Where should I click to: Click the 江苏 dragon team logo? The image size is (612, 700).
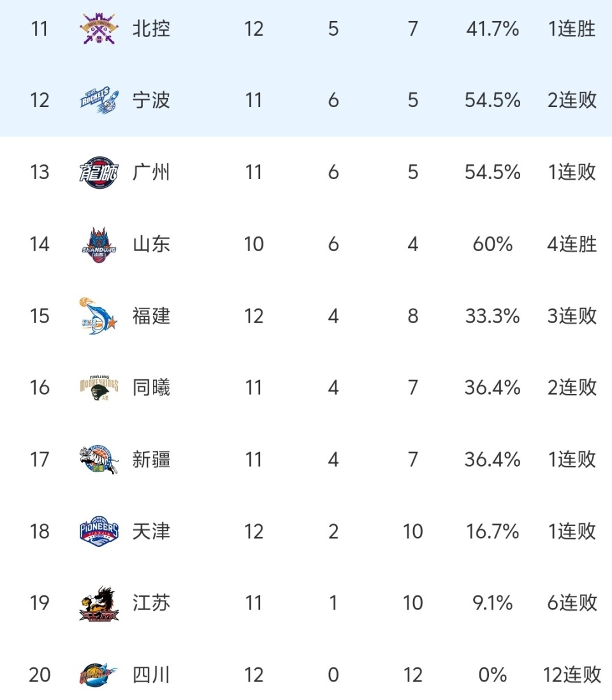pyautogui.click(x=99, y=603)
